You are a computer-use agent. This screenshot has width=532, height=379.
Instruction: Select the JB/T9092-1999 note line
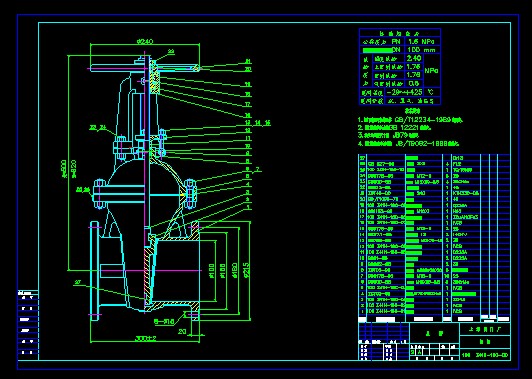coord(408,144)
